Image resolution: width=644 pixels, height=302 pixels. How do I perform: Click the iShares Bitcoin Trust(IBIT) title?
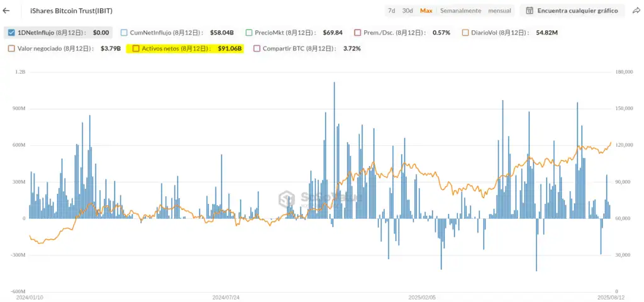72,11
